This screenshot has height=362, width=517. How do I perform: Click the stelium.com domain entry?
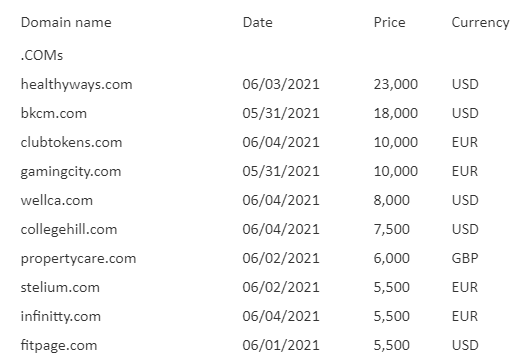click(x=60, y=287)
